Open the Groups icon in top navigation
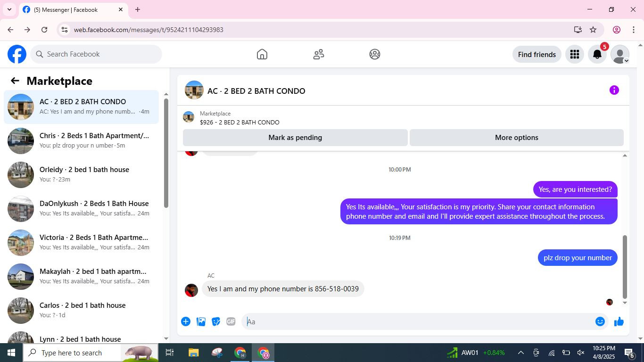Image resolution: width=644 pixels, height=362 pixels. click(x=375, y=54)
